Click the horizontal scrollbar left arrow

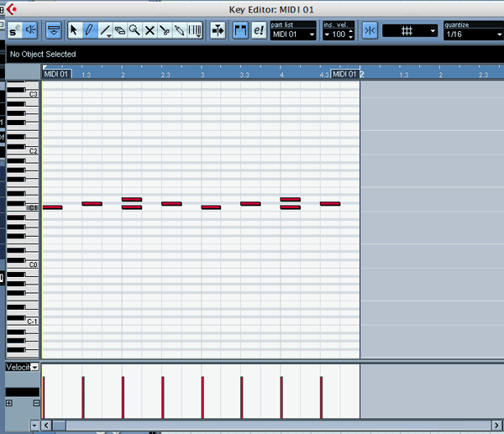47,426
